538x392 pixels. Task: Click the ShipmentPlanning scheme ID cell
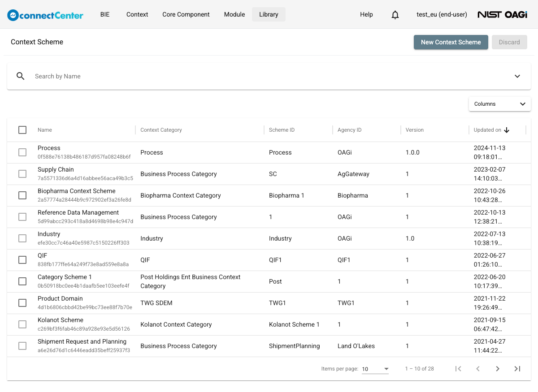(x=295, y=346)
